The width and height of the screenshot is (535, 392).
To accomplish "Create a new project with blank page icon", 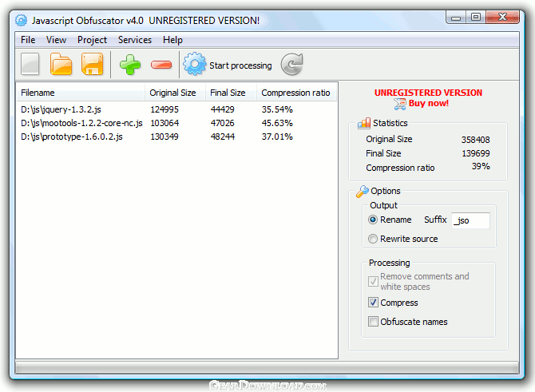I will (x=30, y=64).
